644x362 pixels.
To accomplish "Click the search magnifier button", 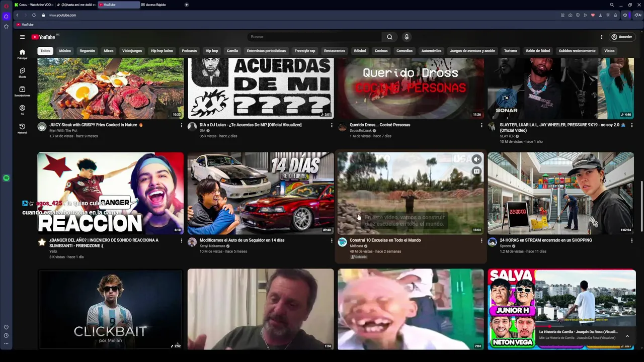I will tap(389, 37).
